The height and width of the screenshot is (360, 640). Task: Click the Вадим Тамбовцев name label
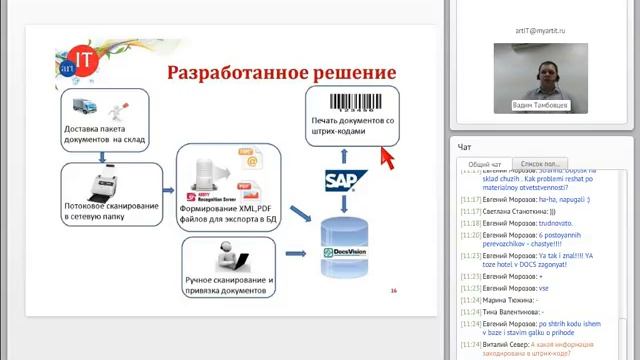[540, 105]
